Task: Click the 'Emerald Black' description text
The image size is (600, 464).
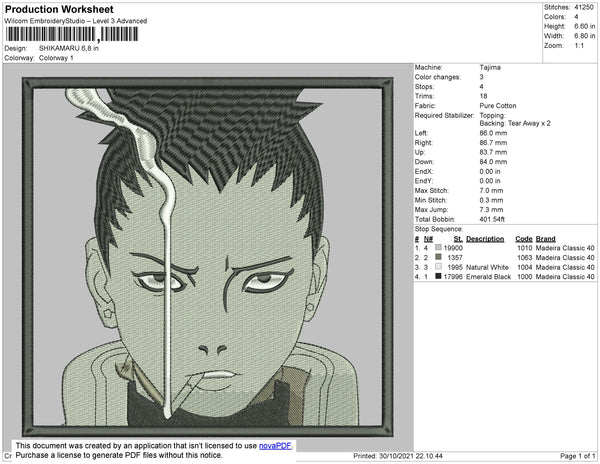Action: coord(488,277)
